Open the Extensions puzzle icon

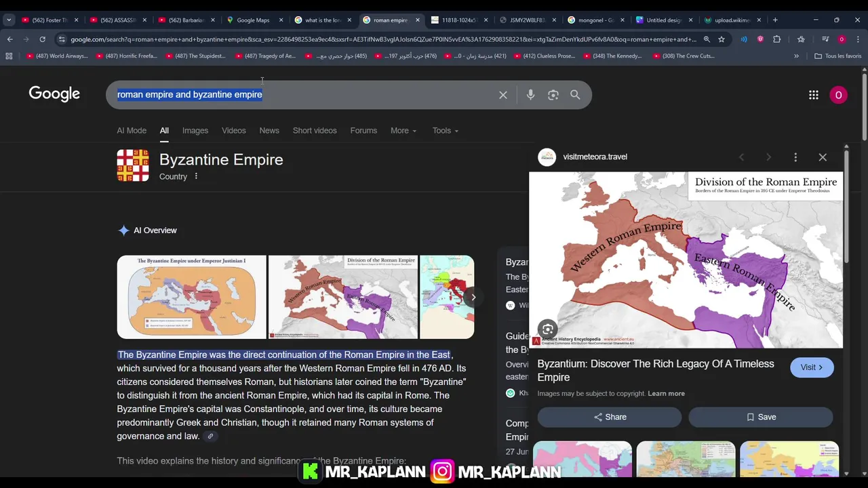(776, 39)
